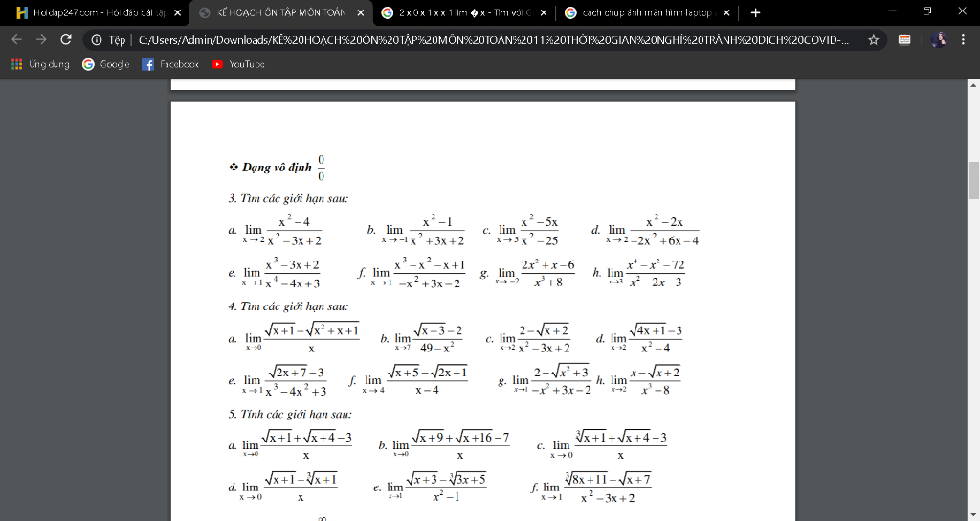Click the text 4. Tìm các giới hạn sau

click(x=288, y=306)
